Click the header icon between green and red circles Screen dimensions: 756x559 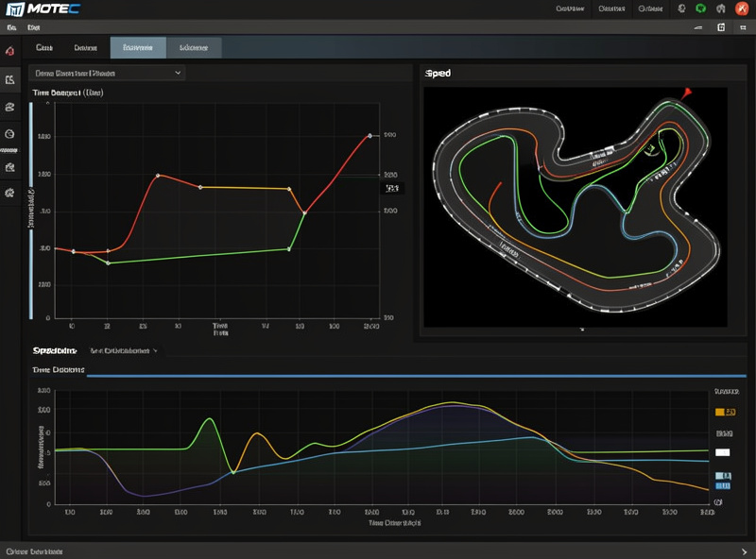[721, 8]
